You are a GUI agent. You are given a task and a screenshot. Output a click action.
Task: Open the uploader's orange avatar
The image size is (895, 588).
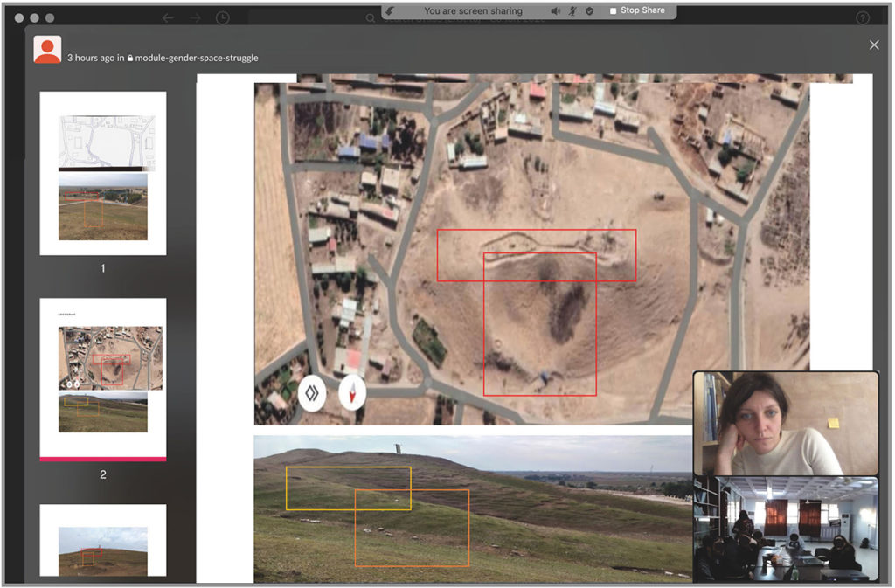[x=47, y=50]
